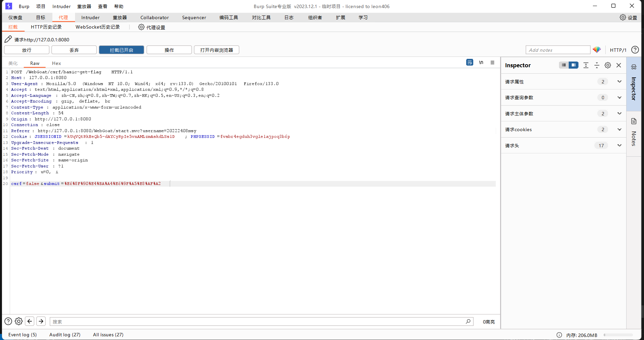Click the memory info icon in status bar
Screen dimensions: 644x340
tap(559, 335)
